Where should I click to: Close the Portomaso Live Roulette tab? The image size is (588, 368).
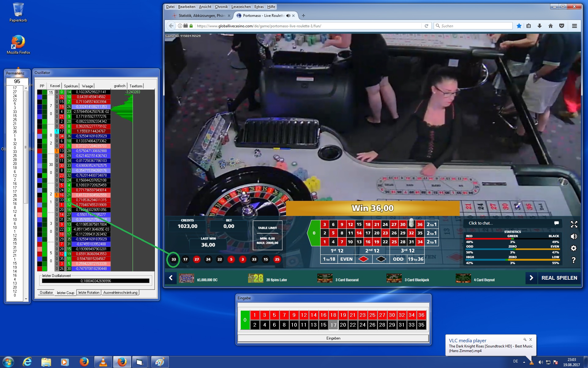(x=293, y=16)
